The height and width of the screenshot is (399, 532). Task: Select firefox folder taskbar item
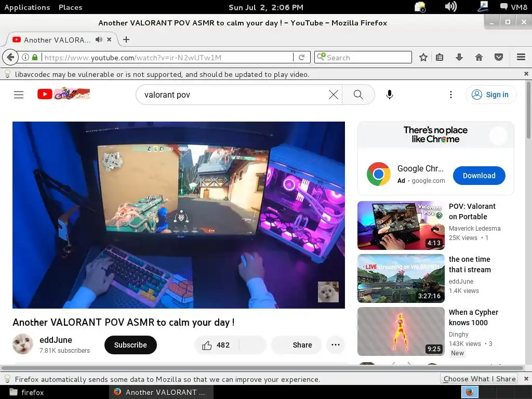(x=27, y=392)
